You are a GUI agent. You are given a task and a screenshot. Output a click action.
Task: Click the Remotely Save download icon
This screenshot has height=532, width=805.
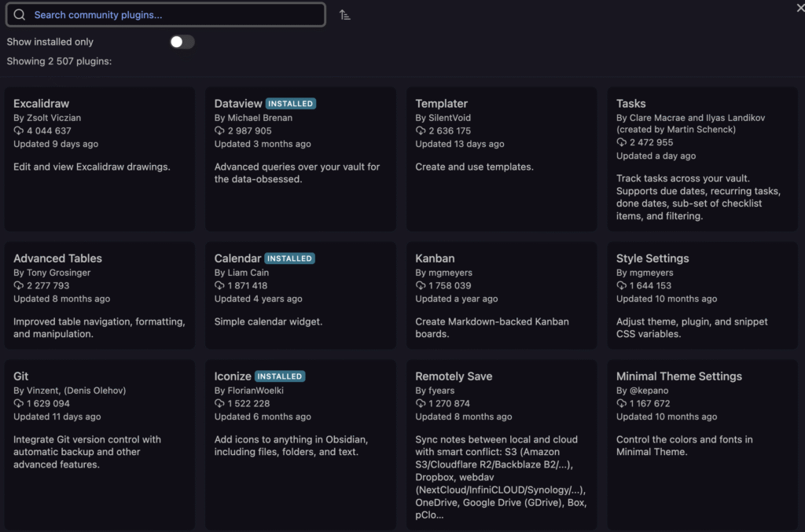pos(421,403)
